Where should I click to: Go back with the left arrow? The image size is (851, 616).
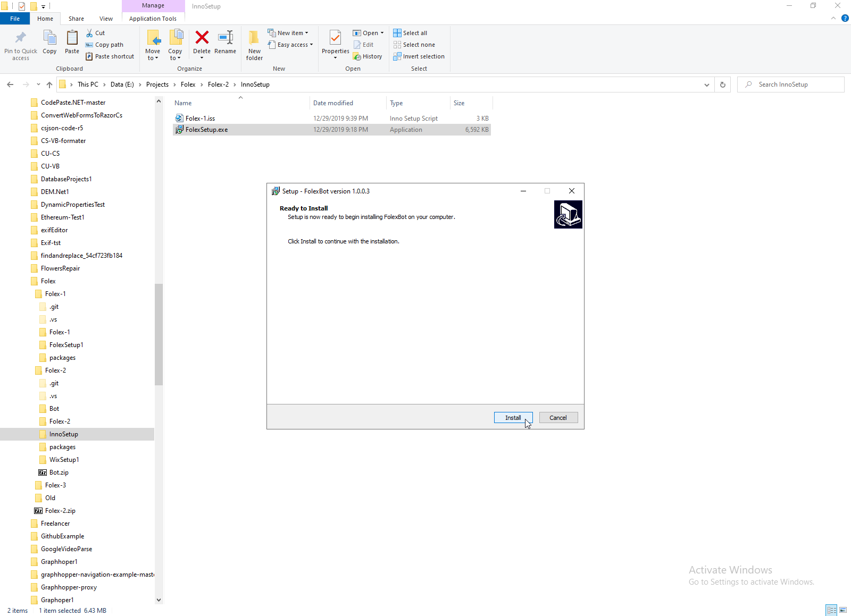pyautogui.click(x=10, y=85)
